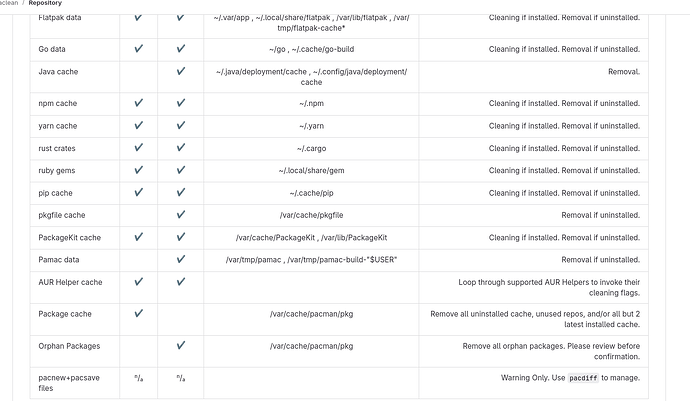Click the /var/tmp/pamac path text

(253, 260)
